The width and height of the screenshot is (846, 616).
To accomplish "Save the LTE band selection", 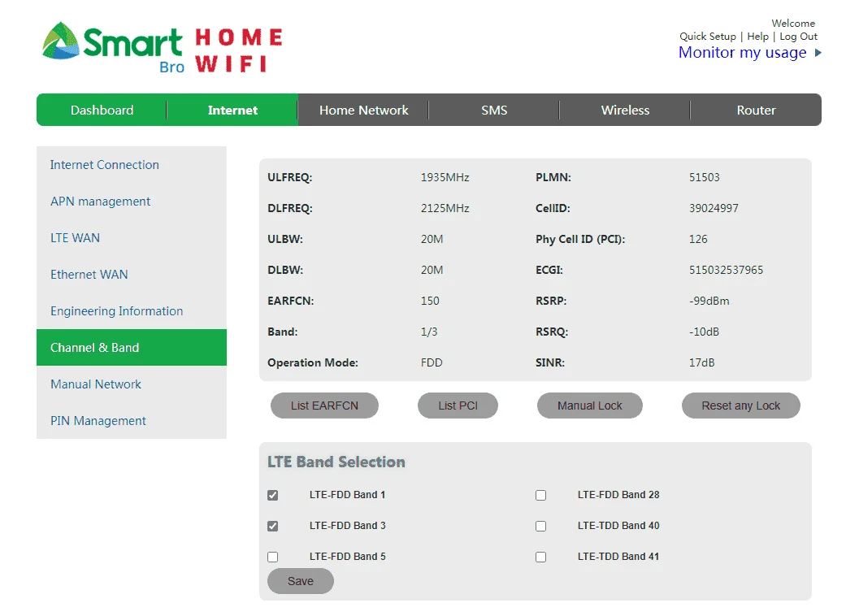I will (x=301, y=581).
